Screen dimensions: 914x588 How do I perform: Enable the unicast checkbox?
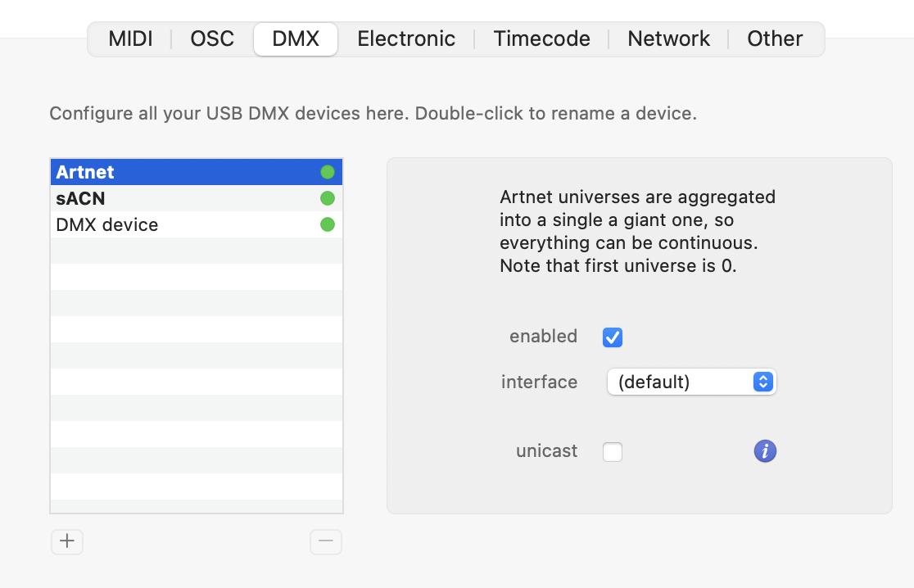[613, 451]
